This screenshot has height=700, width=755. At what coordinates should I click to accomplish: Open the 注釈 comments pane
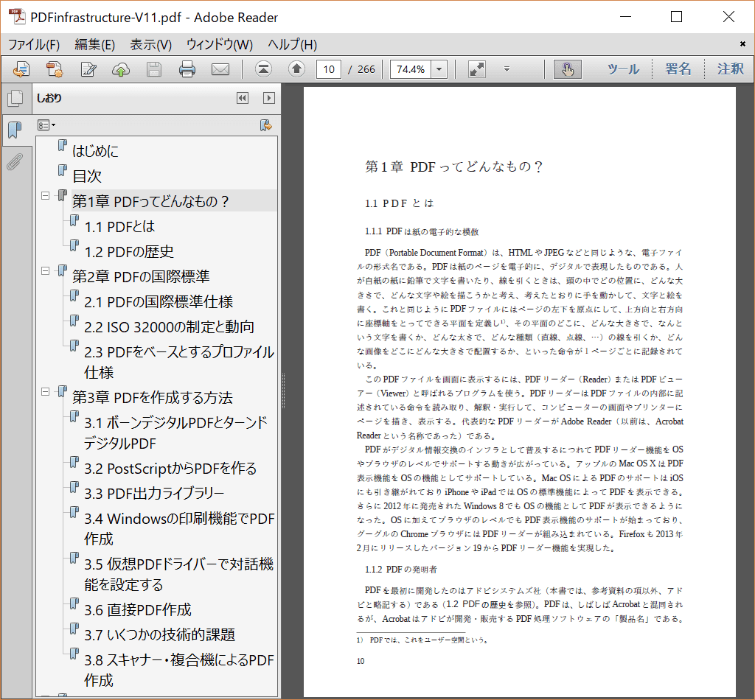point(730,69)
